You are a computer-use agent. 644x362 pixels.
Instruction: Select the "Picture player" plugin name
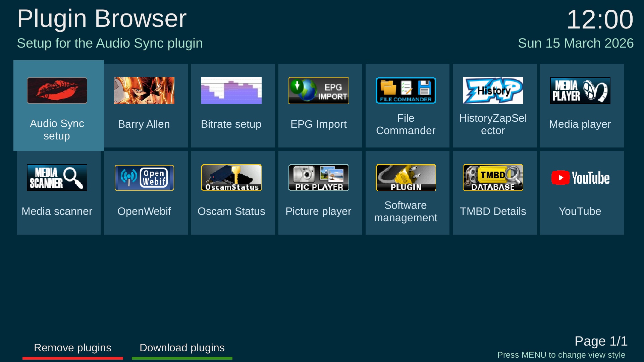[x=318, y=211]
